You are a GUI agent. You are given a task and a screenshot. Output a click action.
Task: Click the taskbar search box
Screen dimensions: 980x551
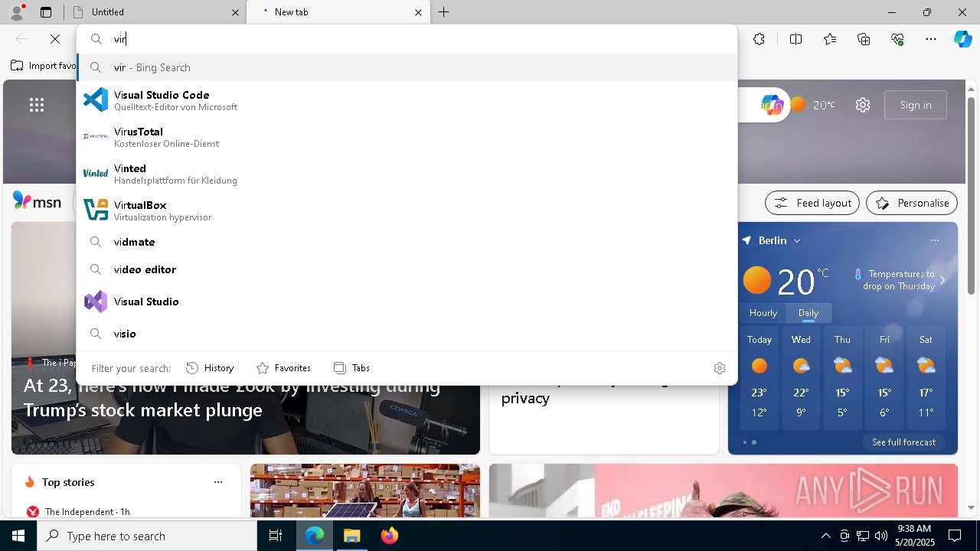[147, 536]
